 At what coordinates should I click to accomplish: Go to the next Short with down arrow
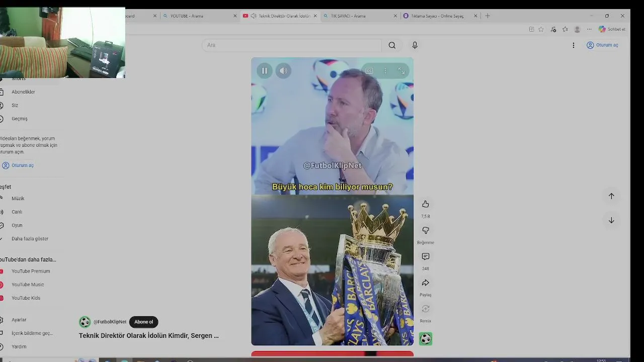(x=611, y=220)
